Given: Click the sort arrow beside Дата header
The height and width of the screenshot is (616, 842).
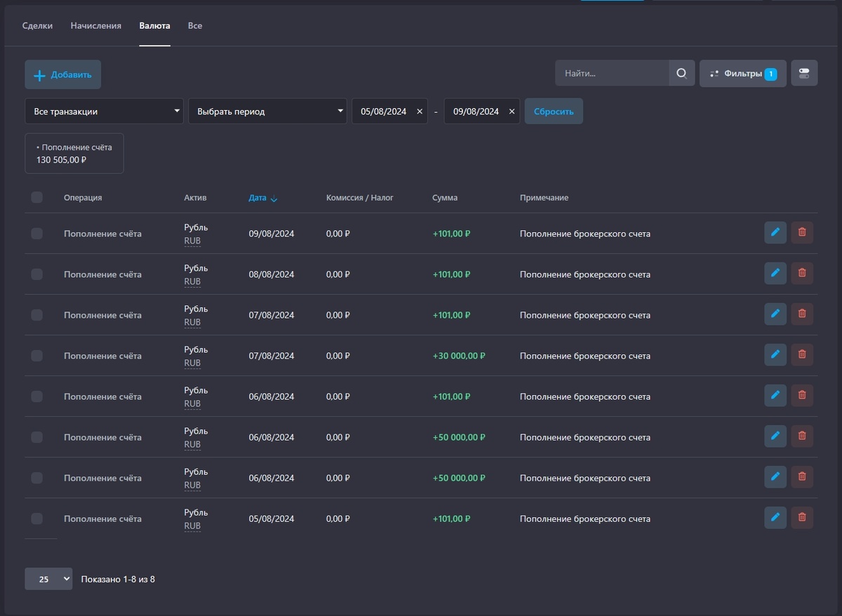Looking at the screenshot, I should (274, 199).
